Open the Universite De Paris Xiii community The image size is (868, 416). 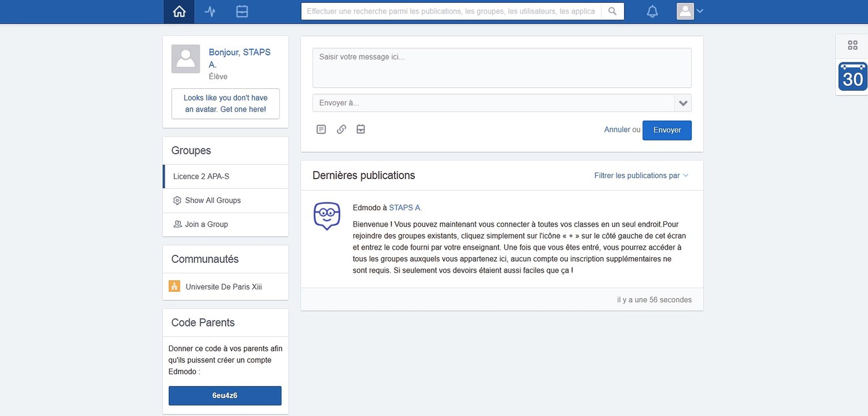(x=224, y=287)
